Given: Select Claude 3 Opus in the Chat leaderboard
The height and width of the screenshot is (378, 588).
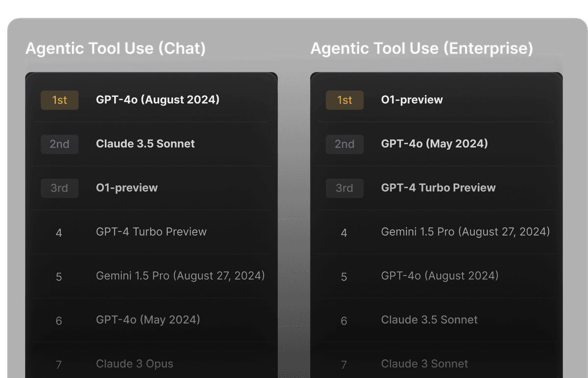Looking at the screenshot, I should (134, 364).
